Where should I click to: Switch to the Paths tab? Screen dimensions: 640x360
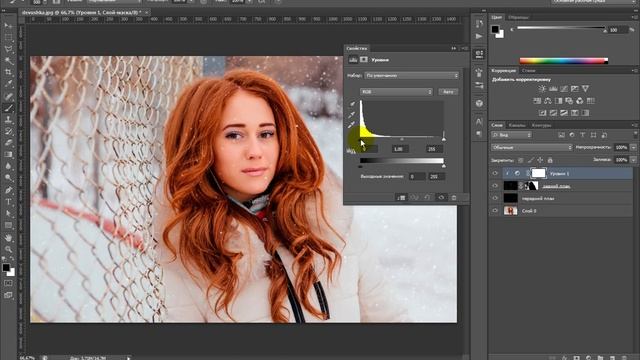click(542, 125)
